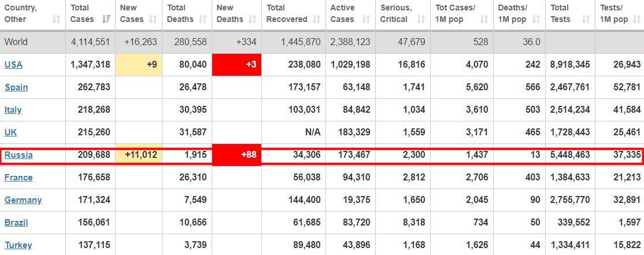Screen dimensions: 644x255
Task: Click sort icon in Country, Other column
Action: pos(56,19)
